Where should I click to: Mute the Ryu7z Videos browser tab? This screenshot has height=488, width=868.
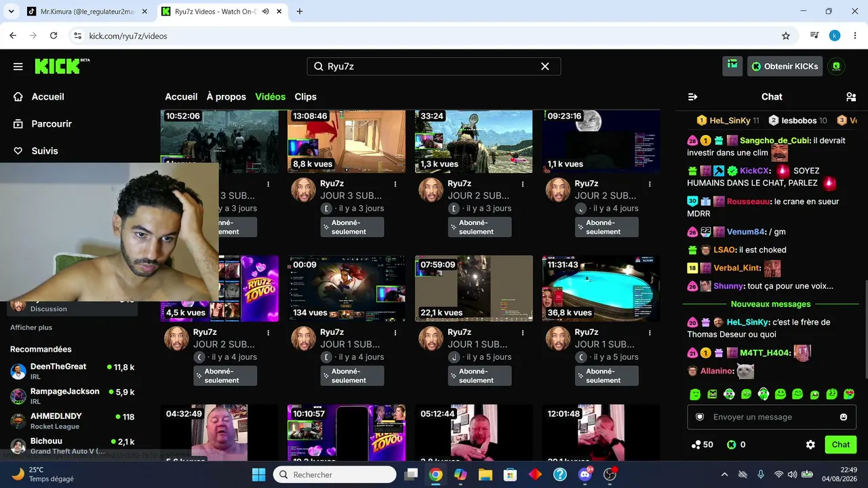point(266,12)
